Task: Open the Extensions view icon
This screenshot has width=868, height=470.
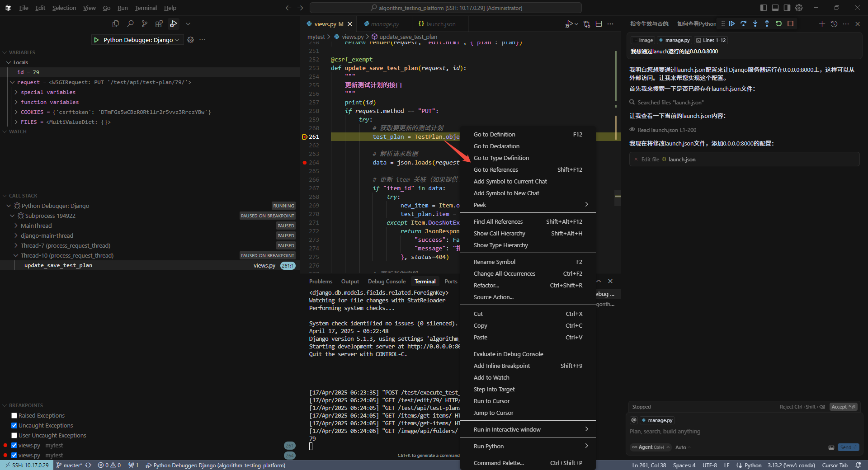Action: [x=159, y=24]
